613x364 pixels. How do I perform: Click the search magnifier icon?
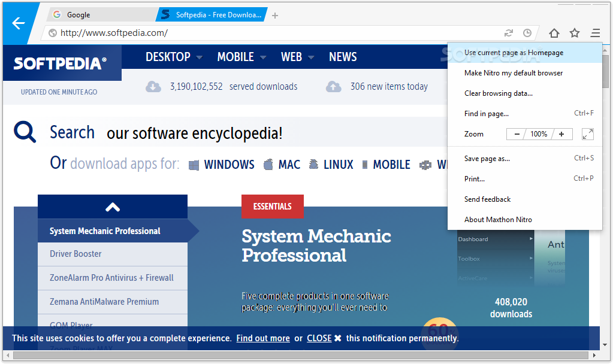coord(25,132)
